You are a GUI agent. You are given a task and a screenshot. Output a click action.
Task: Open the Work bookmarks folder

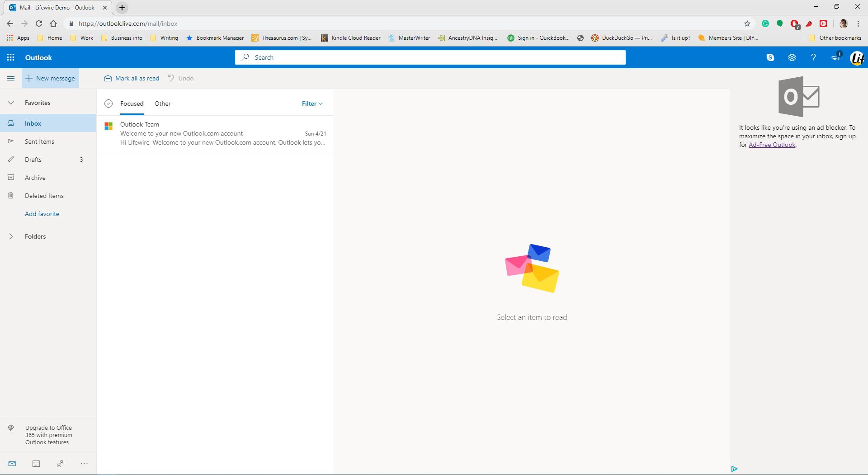82,38
